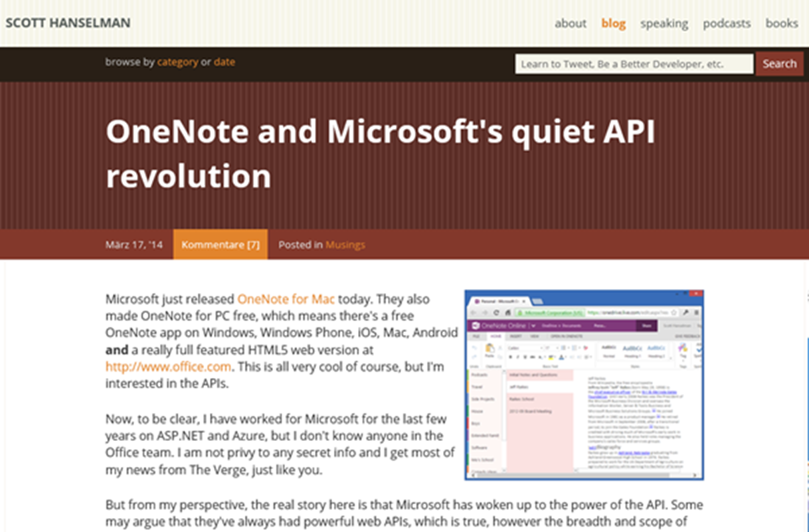Open the article title link
The width and height of the screenshot is (809, 532).
click(x=380, y=154)
